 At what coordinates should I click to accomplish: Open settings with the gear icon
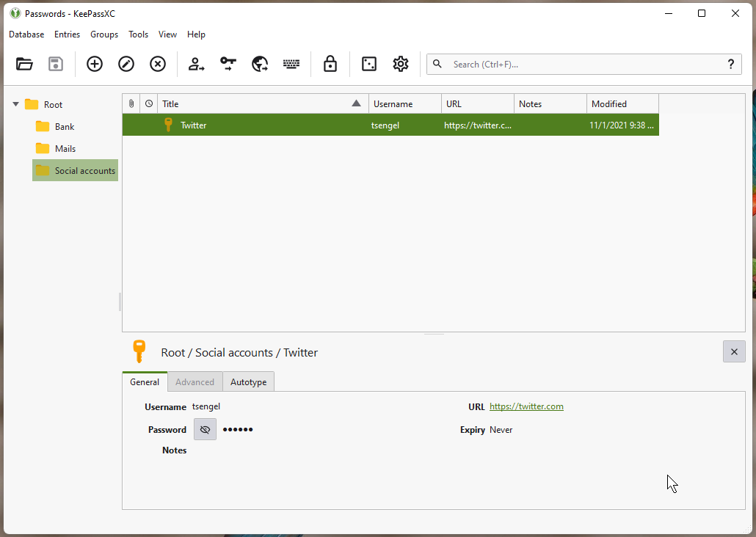pyautogui.click(x=401, y=64)
